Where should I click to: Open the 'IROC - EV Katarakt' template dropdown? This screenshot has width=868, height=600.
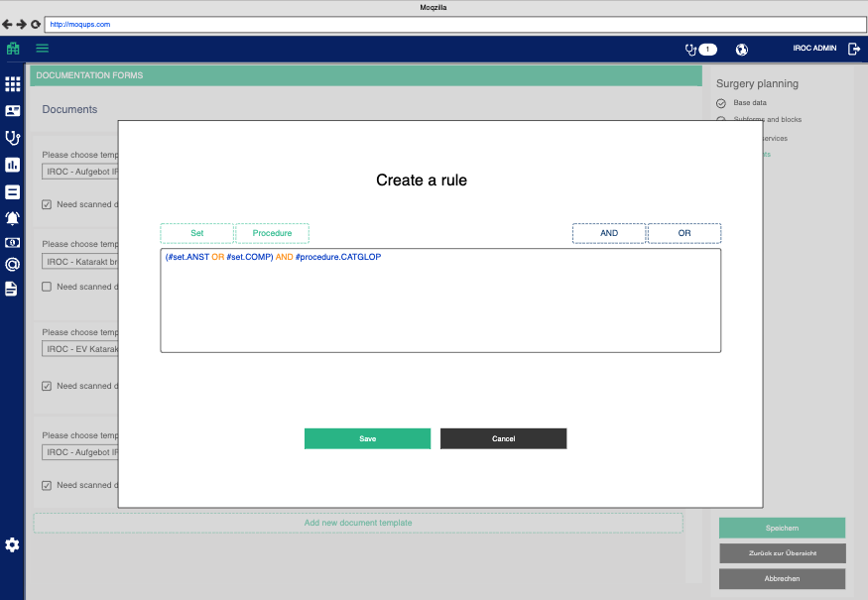click(x=80, y=349)
